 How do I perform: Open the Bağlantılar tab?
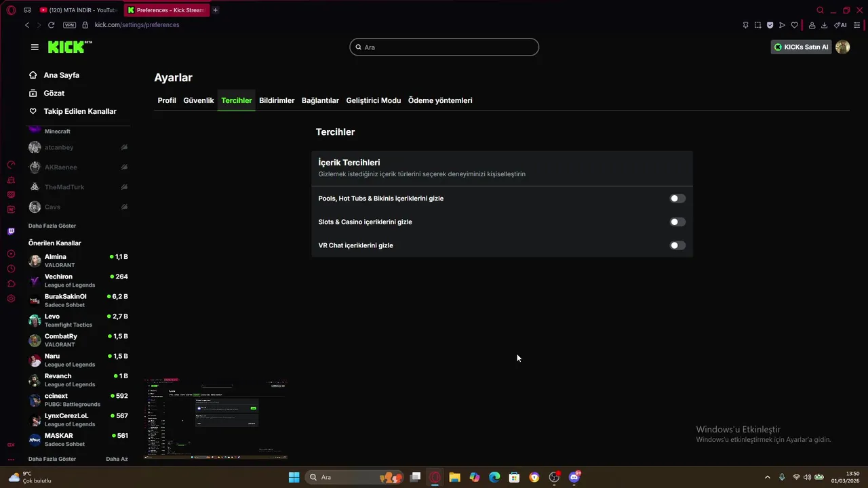(320, 100)
